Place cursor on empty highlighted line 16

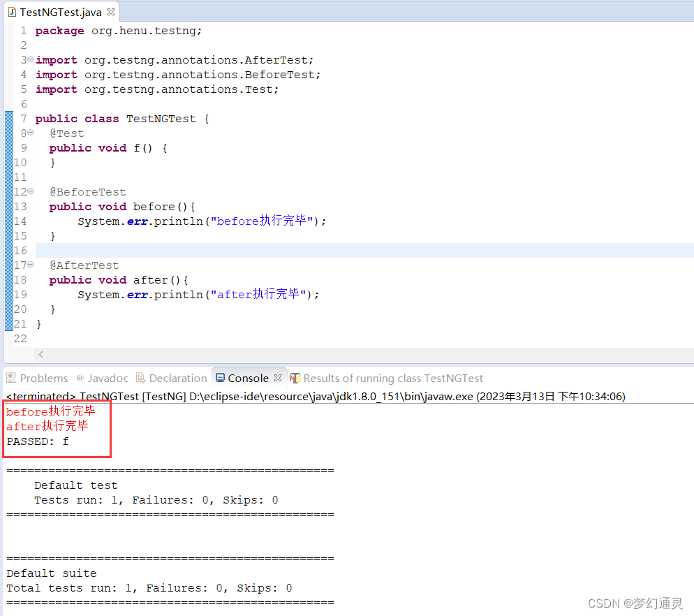pyautogui.click(x=364, y=250)
